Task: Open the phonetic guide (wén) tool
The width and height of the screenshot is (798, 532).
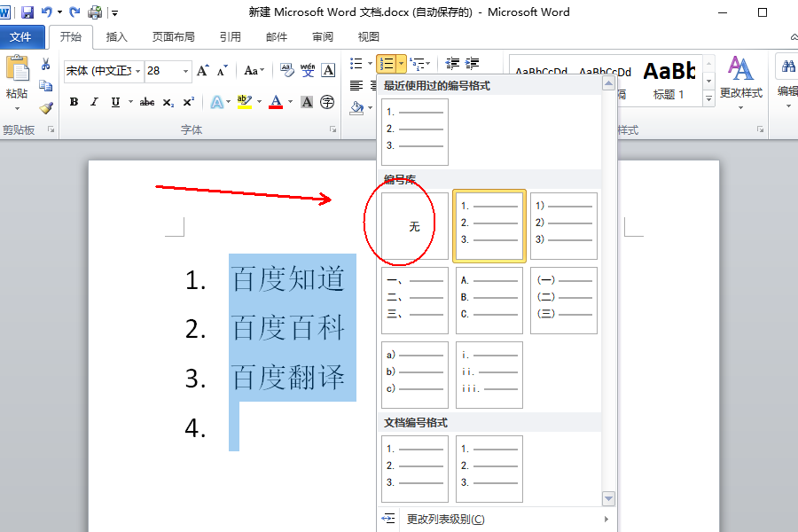Action: (308, 71)
